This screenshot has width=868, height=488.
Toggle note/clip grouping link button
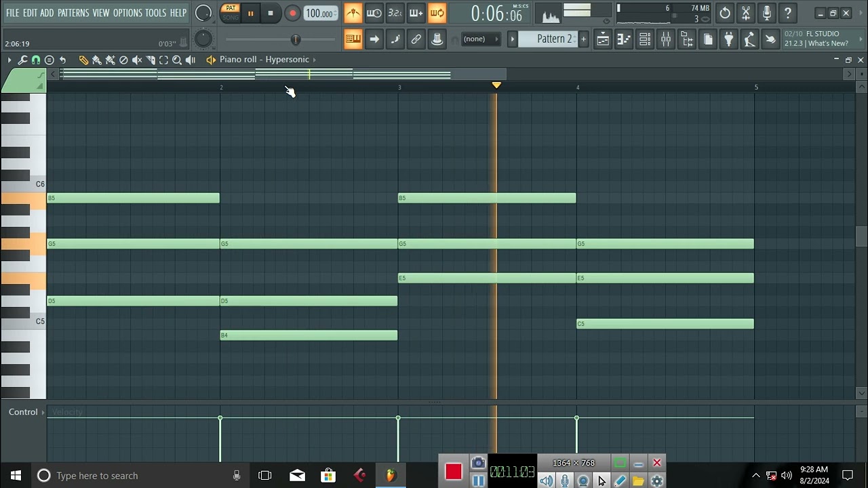coord(416,39)
